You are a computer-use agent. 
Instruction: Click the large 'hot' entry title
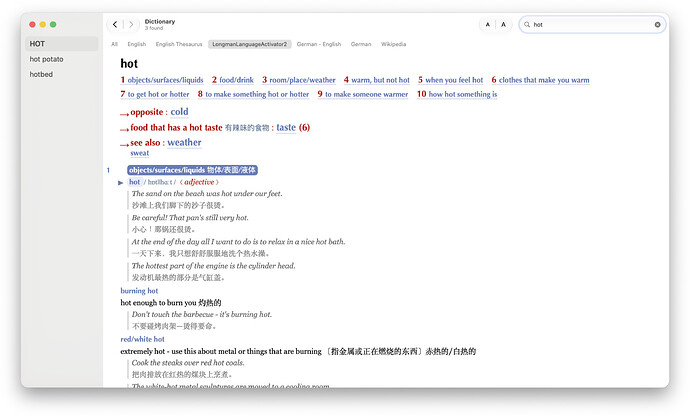pyautogui.click(x=129, y=64)
